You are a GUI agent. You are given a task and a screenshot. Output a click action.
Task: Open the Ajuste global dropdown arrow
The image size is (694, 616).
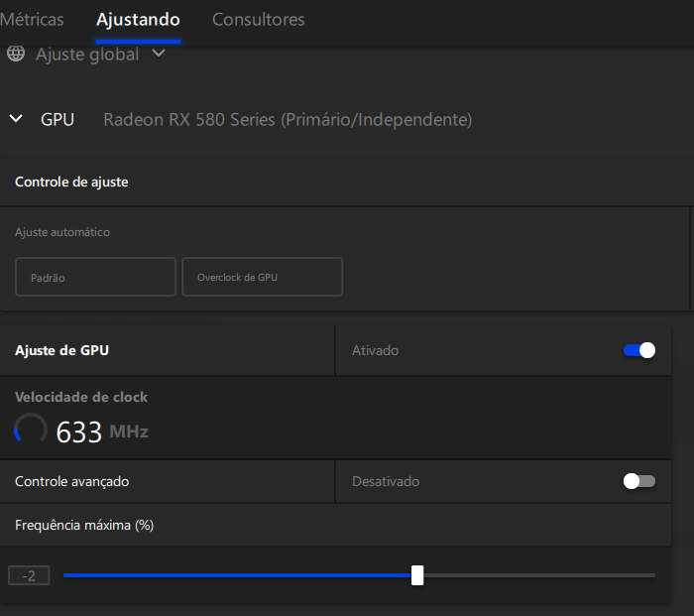[159, 54]
